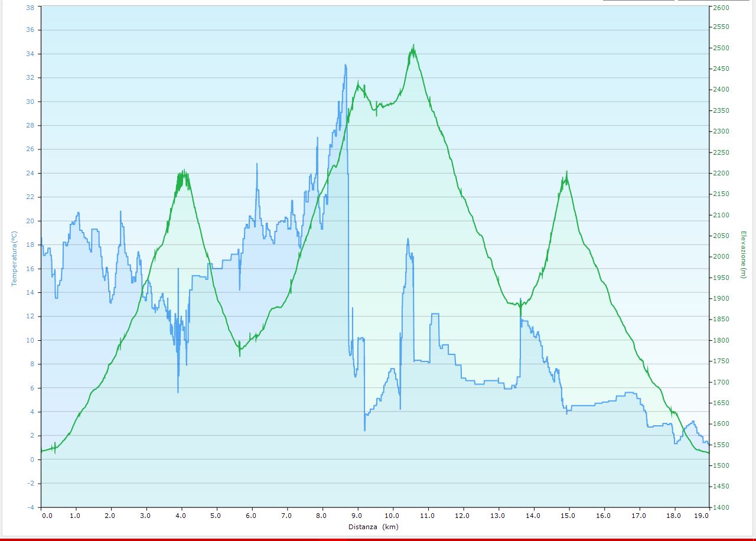Screen dimensions: 756x541
Task: Click the 1400 label on elevation axis
Action: 721,507
